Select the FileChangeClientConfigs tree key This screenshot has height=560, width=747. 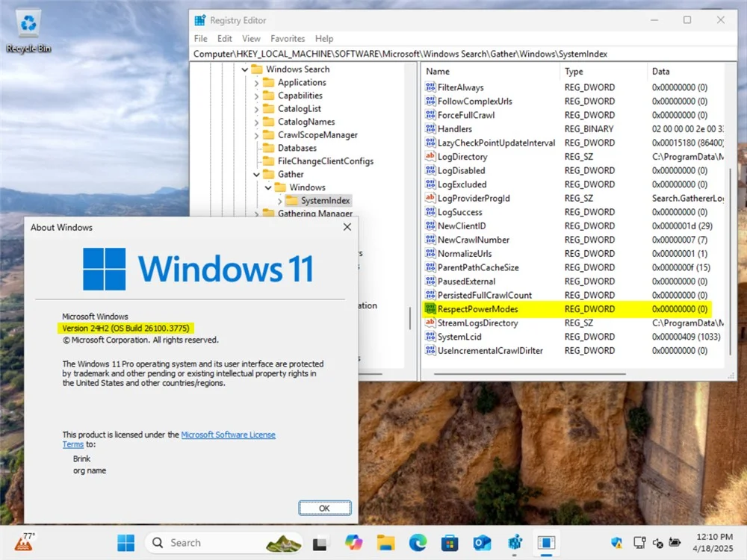(326, 161)
